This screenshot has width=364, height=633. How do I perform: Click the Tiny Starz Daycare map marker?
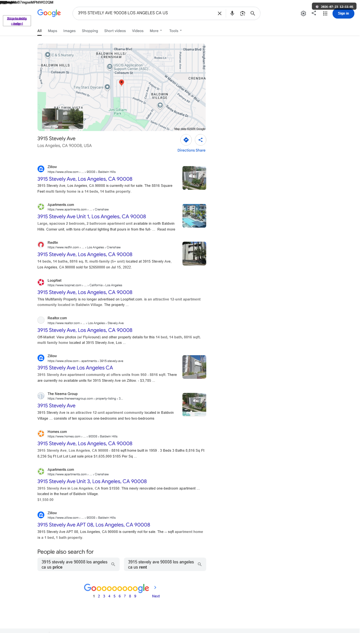(x=108, y=87)
